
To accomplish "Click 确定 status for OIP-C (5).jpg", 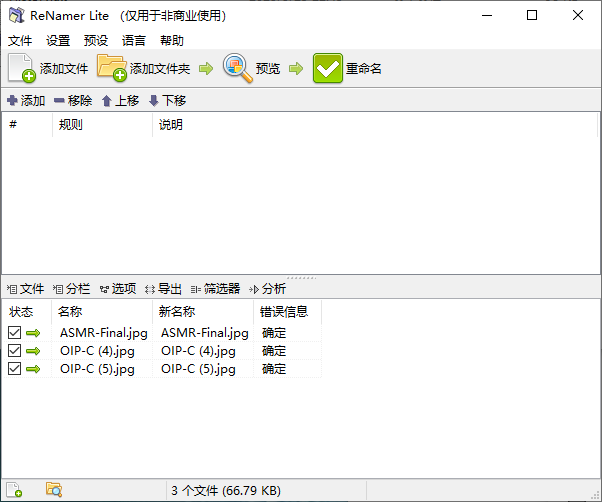I will pyautogui.click(x=274, y=369).
